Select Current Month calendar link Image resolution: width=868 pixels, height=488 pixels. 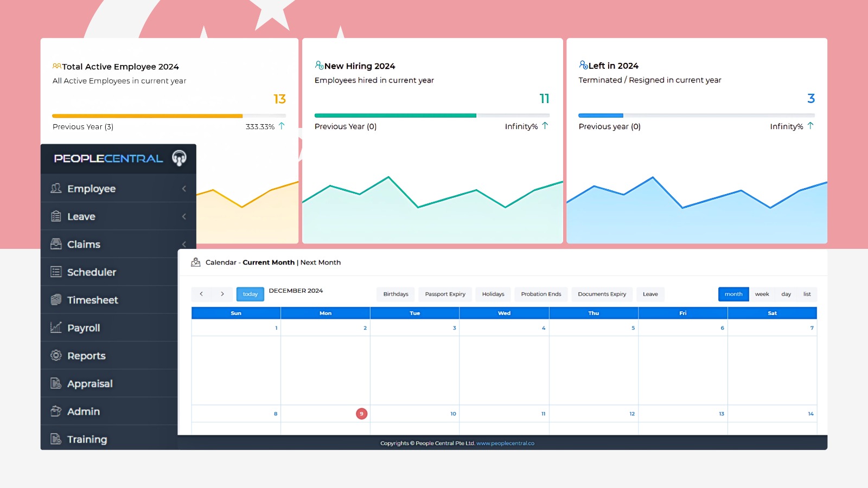269,262
